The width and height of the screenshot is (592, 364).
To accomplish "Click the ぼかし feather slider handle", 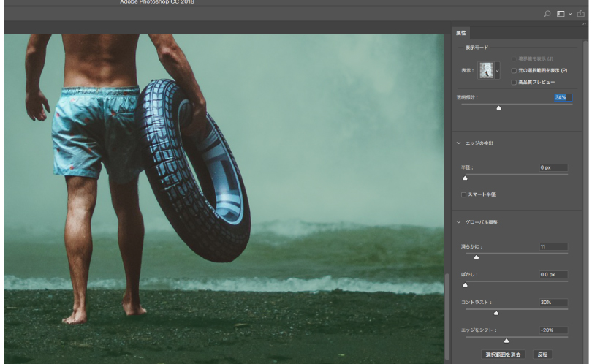I will (465, 285).
